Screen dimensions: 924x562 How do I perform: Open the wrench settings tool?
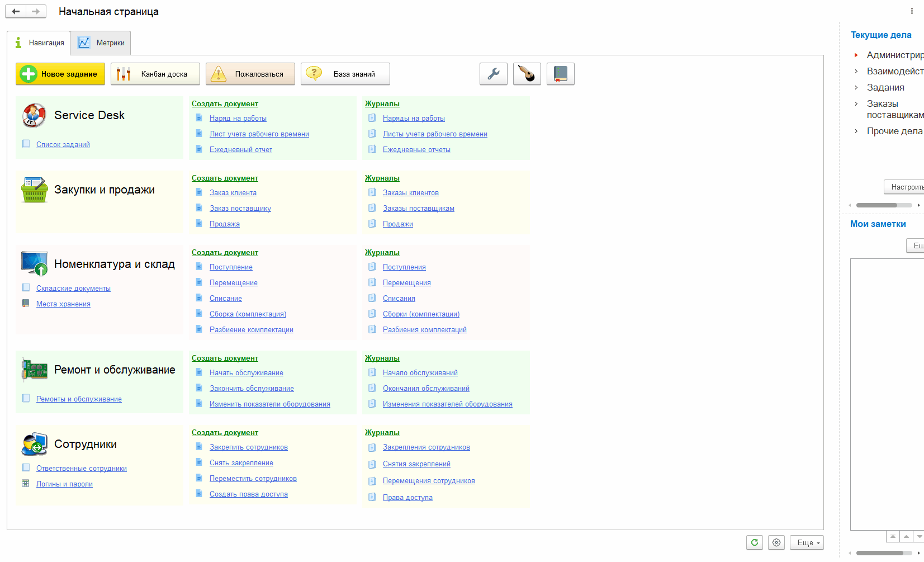(x=493, y=74)
